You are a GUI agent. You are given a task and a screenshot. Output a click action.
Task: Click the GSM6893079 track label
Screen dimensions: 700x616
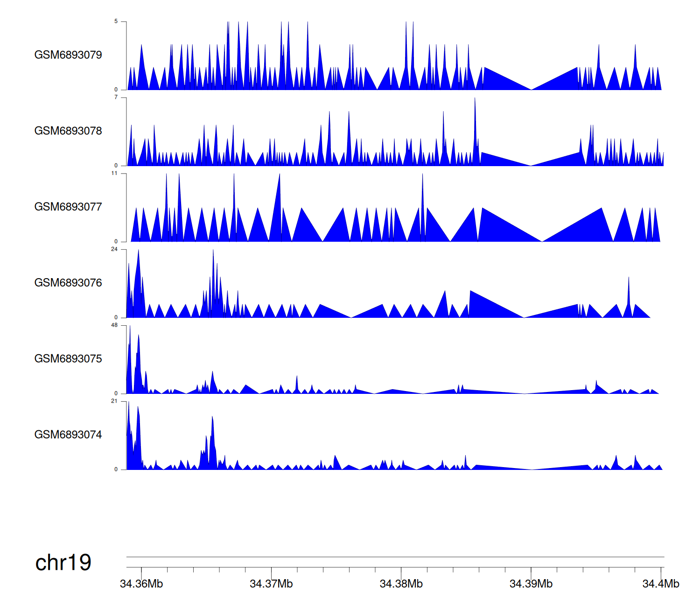(68, 55)
